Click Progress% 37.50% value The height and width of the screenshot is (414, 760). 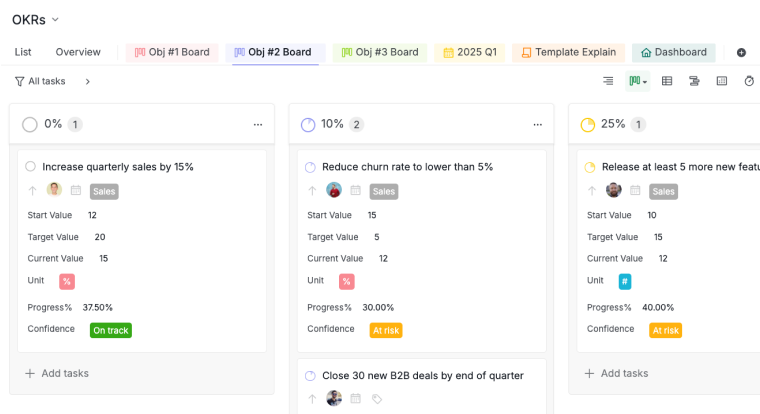pos(97,307)
